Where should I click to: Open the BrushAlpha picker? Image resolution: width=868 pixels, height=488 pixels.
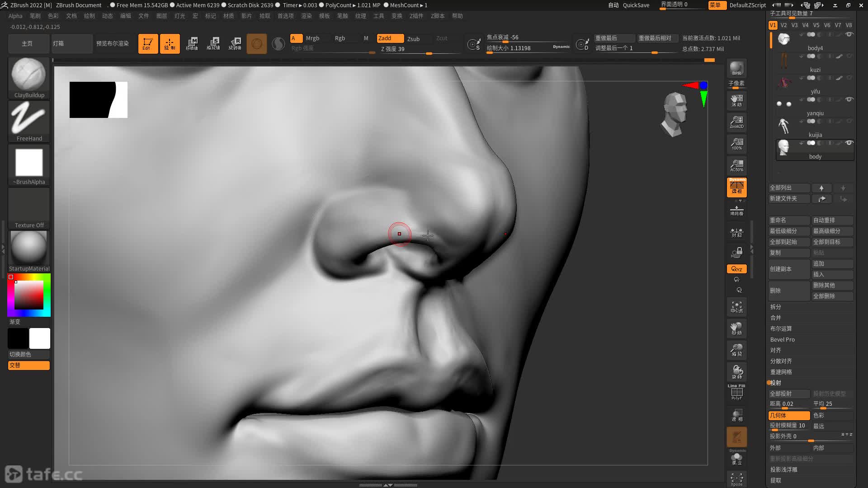point(29,164)
